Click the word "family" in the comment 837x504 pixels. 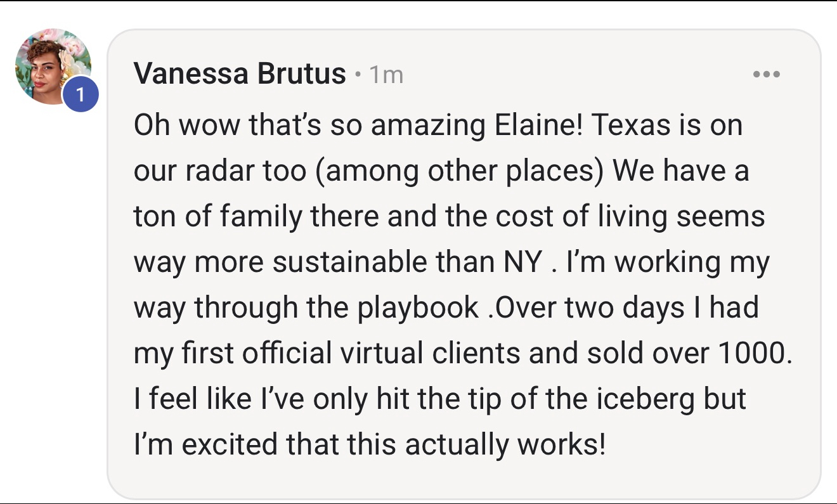261,217
